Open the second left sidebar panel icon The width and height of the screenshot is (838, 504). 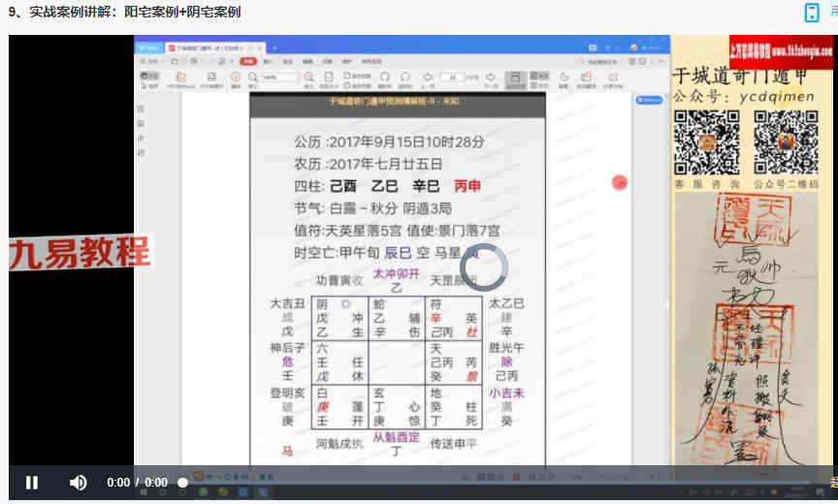click(141, 124)
